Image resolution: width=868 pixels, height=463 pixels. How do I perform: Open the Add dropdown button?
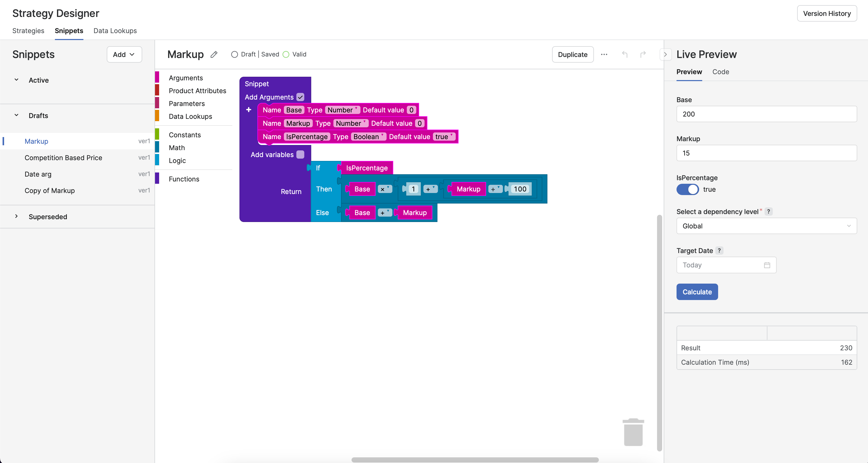124,55
